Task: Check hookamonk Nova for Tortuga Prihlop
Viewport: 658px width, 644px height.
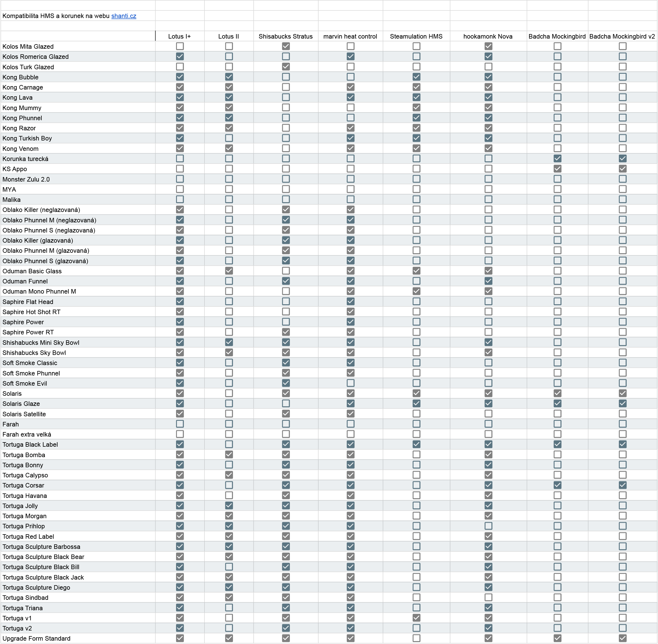Action: click(488, 526)
